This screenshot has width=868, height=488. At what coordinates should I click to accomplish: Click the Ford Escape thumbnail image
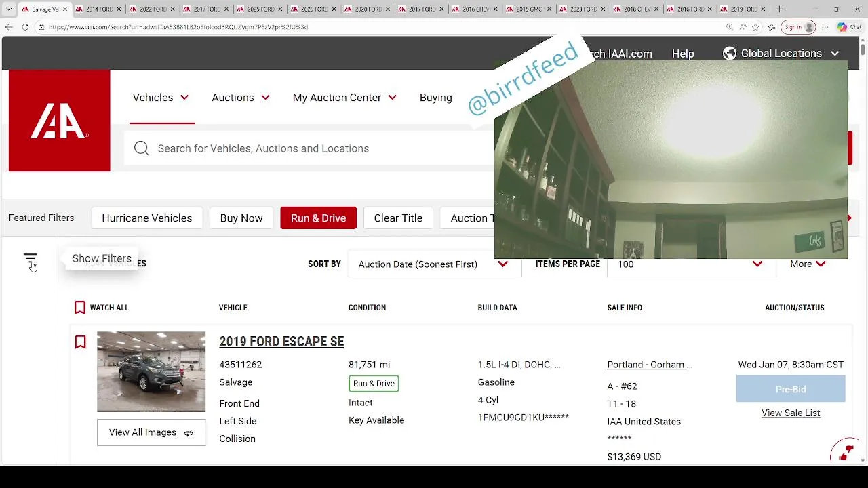click(151, 371)
